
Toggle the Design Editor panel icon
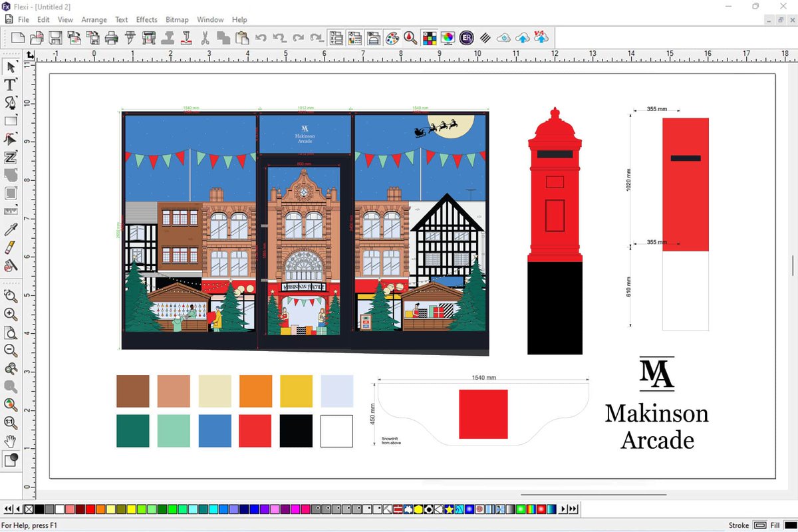pyautogui.click(x=355, y=38)
